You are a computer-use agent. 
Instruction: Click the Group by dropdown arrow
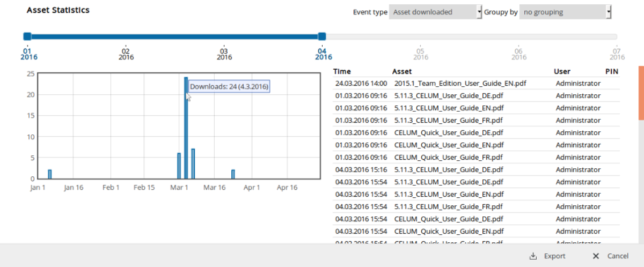609,12
